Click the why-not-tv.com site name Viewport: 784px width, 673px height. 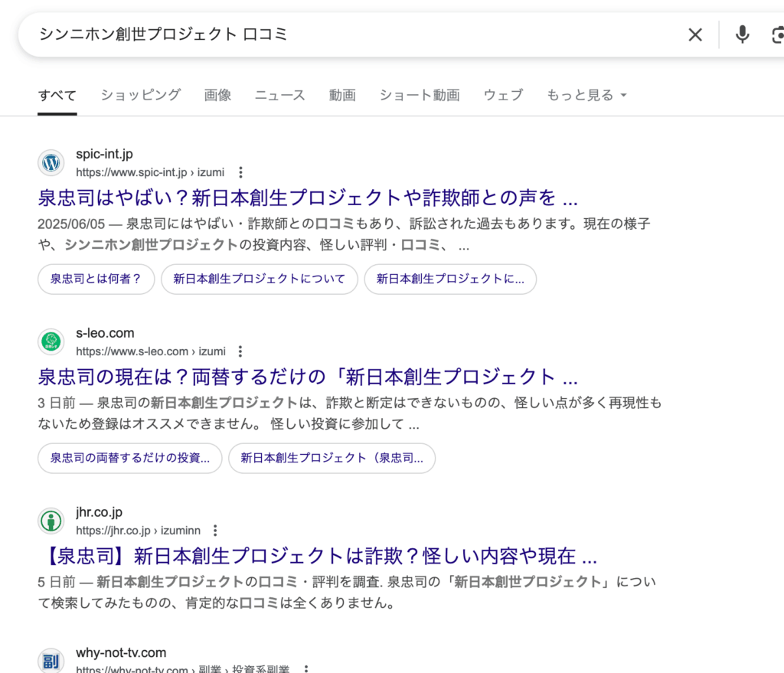(121, 652)
